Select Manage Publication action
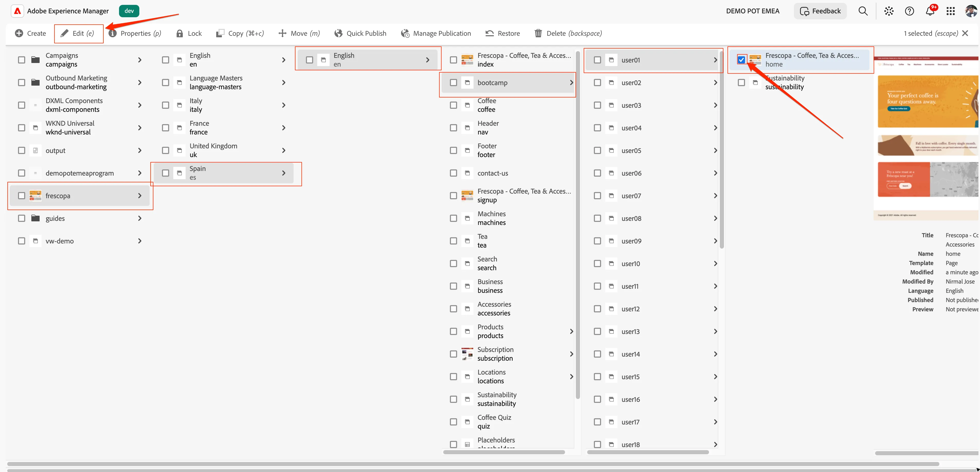The width and height of the screenshot is (980, 472). click(436, 33)
